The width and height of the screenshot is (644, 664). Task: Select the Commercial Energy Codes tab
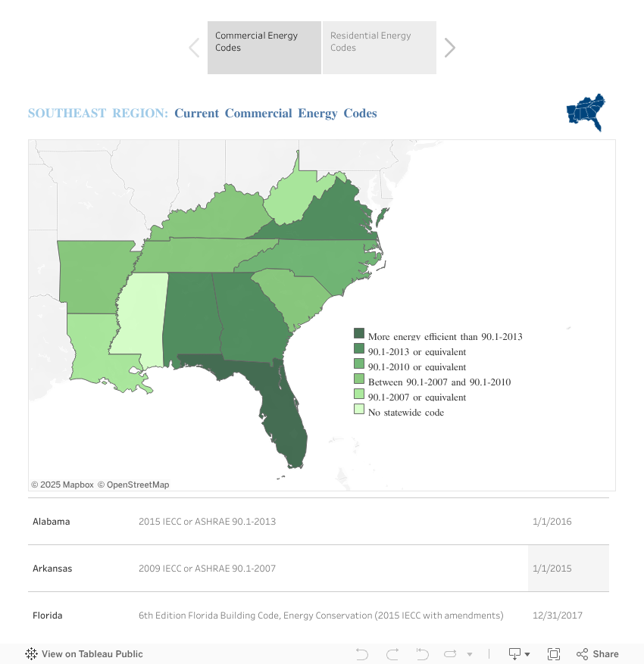coord(264,47)
